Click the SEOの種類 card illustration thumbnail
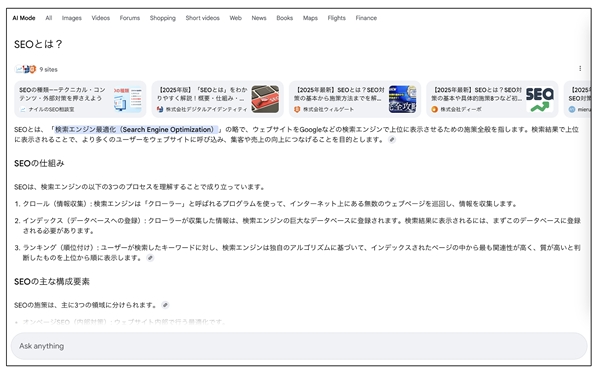598x373 pixels. click(x=128, y=99)
